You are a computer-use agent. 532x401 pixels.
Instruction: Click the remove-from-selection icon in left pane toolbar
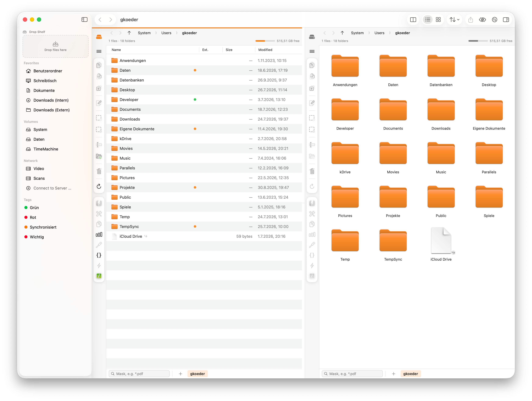pos(99,130)
